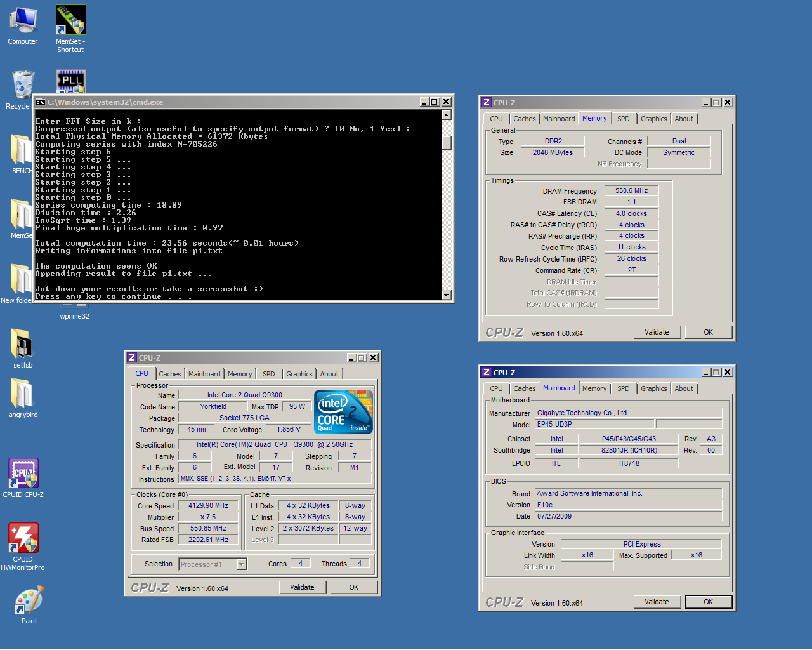Click Manufacturer field Gigabyte Technology Co., Ltd.

pos(629,413)
